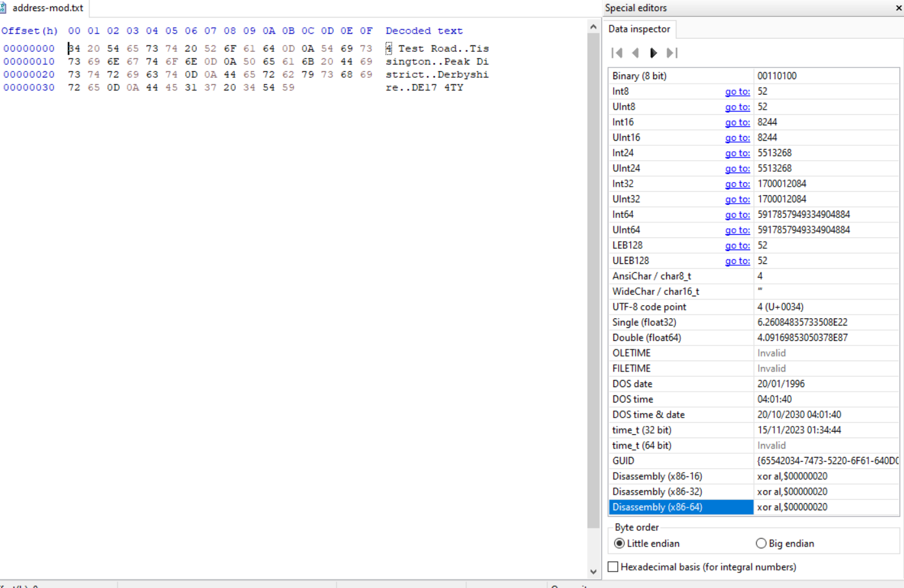Select the address-mod.txt file tab
Screen dimensions: 904x588
point(47,8)
